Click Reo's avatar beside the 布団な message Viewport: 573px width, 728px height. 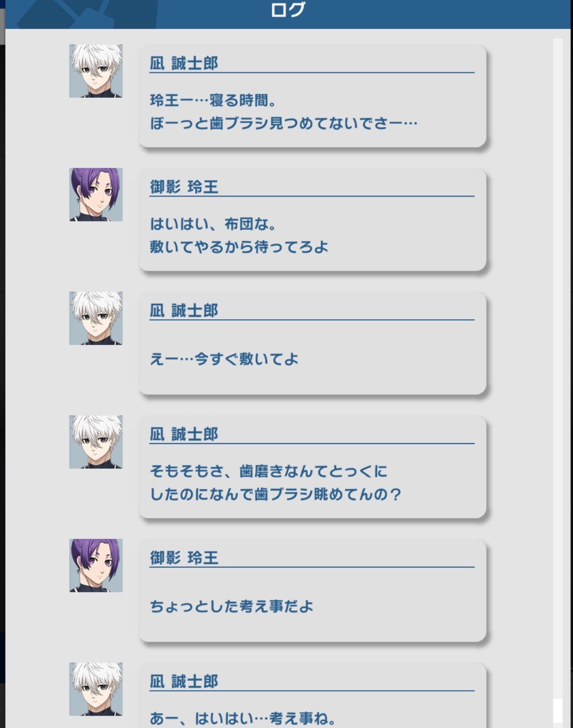click(96, 194)
